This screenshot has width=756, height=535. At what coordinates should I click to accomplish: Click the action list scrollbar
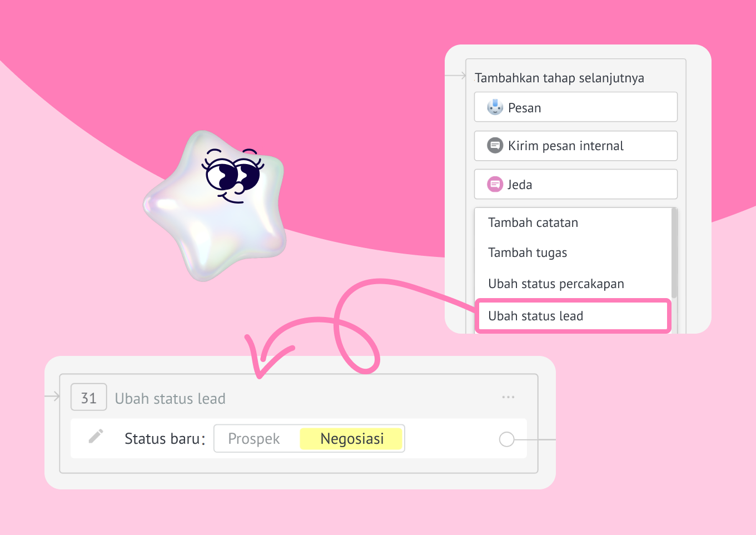click(674, 253)
